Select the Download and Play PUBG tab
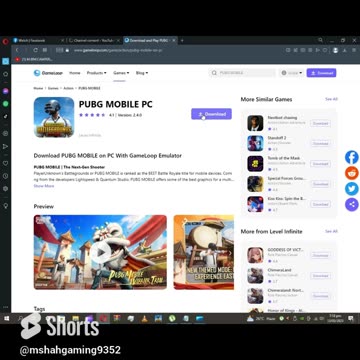Screen dimensions: 360x360 coord(150,40)
